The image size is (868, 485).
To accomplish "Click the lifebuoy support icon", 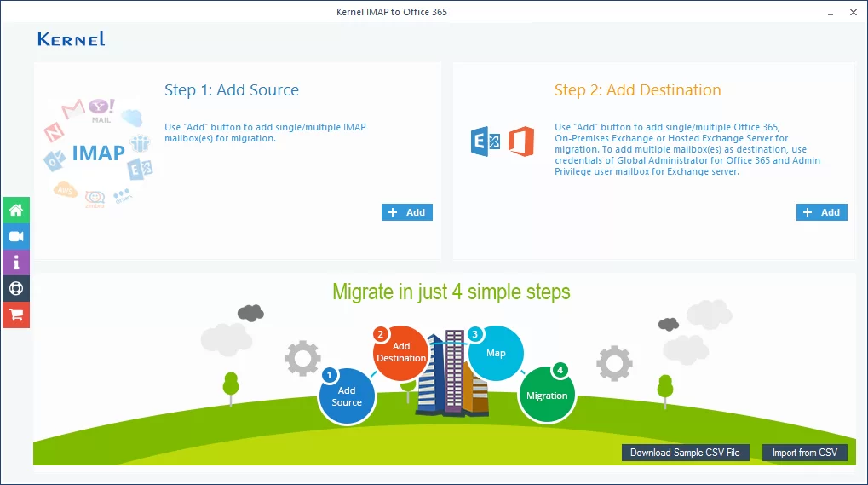I will (15, 288).
